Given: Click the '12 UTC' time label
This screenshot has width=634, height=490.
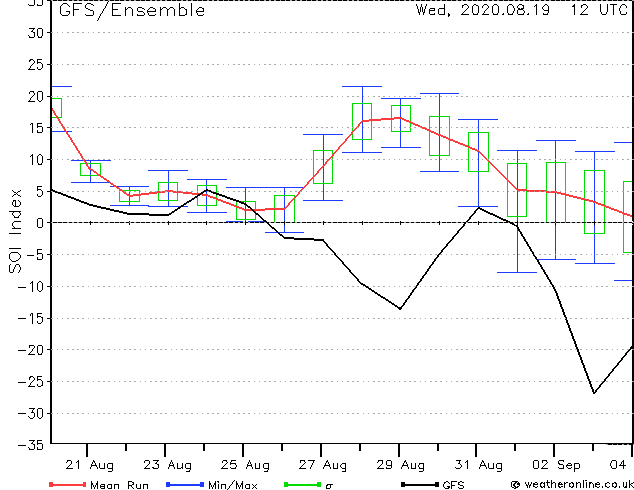Looking at the screenshot, I should (x=599, y=9).
